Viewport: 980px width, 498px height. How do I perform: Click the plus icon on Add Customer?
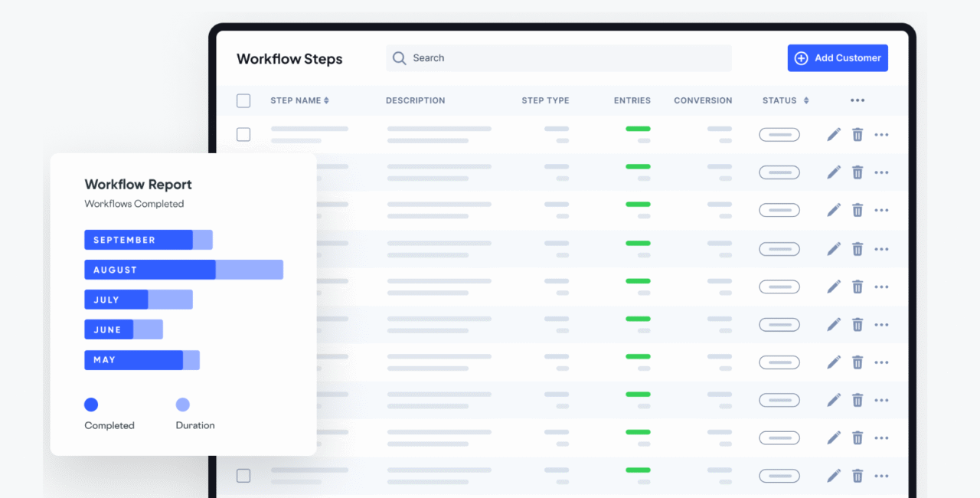(802, 58)
